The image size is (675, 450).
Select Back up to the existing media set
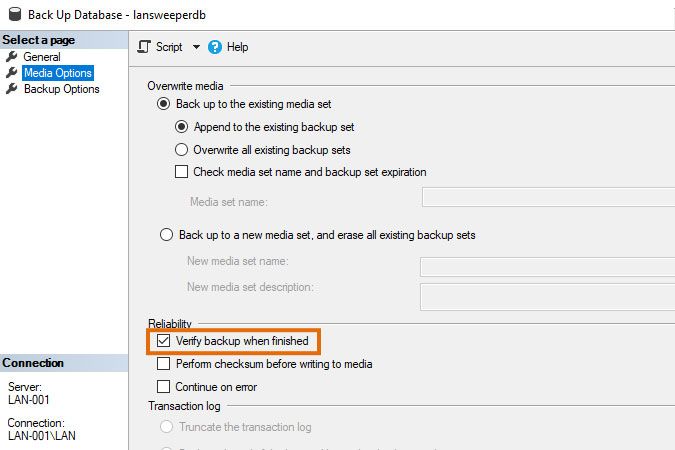coord(164,104)
